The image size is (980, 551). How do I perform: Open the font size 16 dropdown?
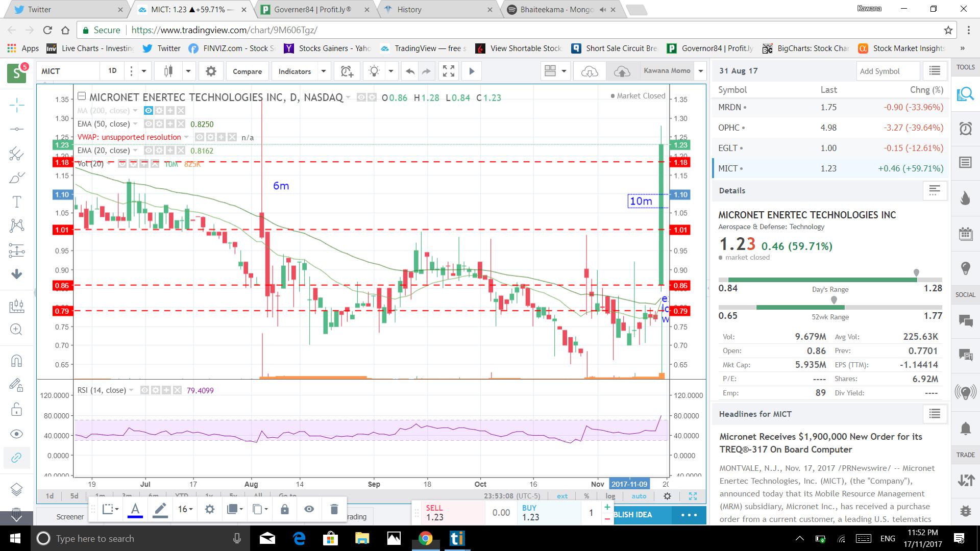pyautogui.click(x=185, y=509)
